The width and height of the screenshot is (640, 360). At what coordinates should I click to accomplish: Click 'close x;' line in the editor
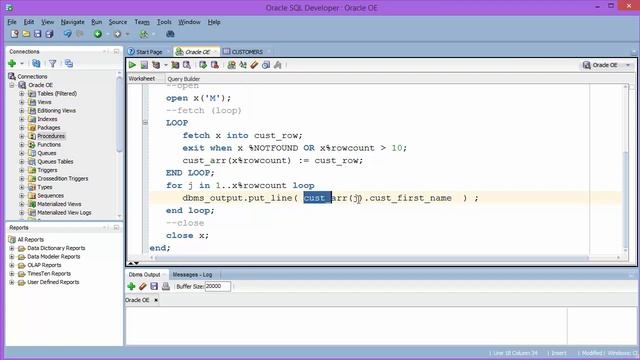187,236
